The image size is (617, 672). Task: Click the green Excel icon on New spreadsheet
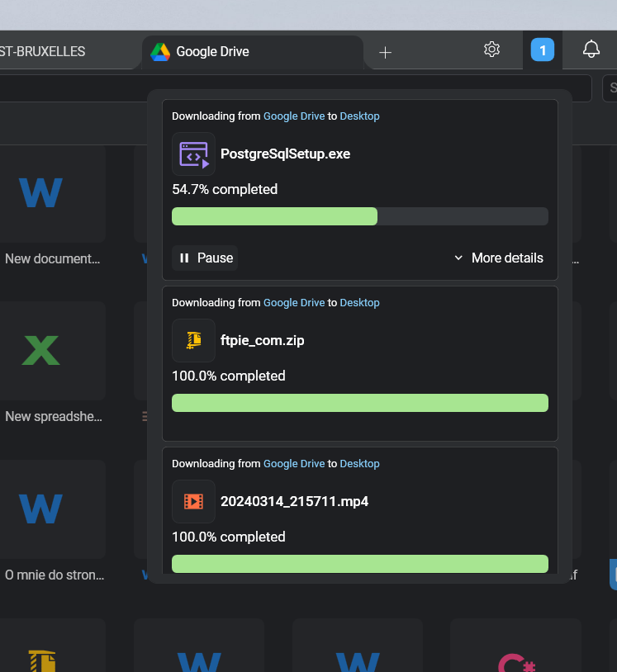click(40, 350)
